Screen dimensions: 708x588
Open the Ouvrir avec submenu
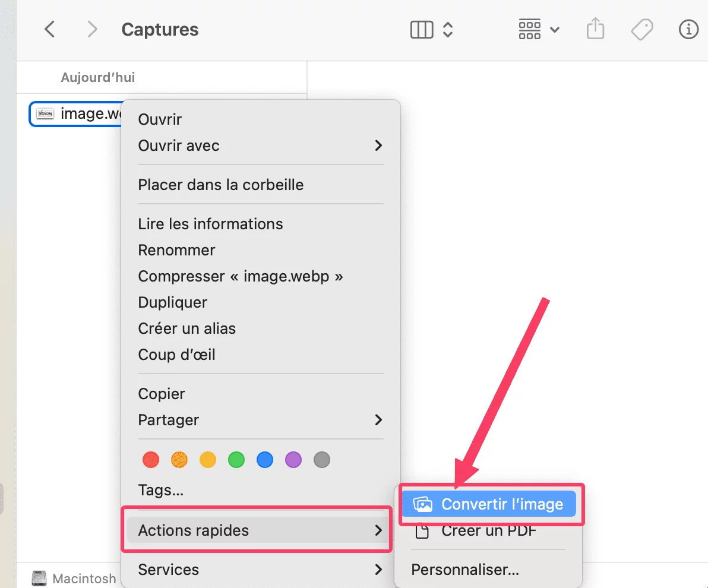[x=260, y=146]
